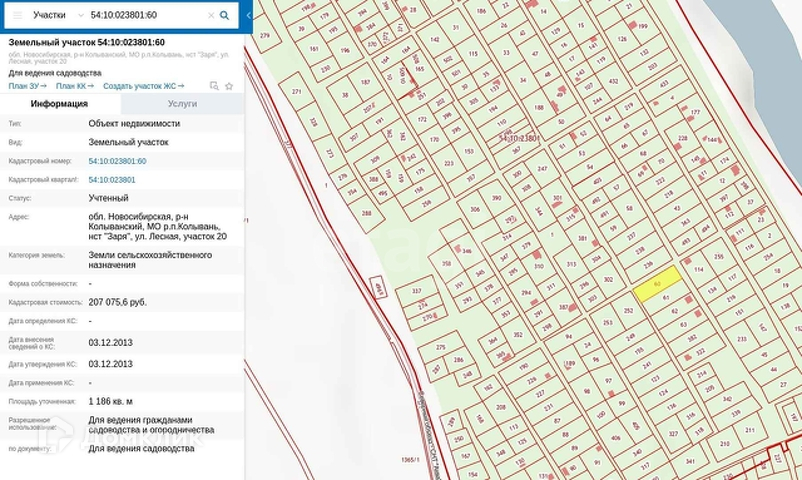Open cadastral quarter link 54:10:023801
This screenshot has width=802, height=480.
[112, 180]
